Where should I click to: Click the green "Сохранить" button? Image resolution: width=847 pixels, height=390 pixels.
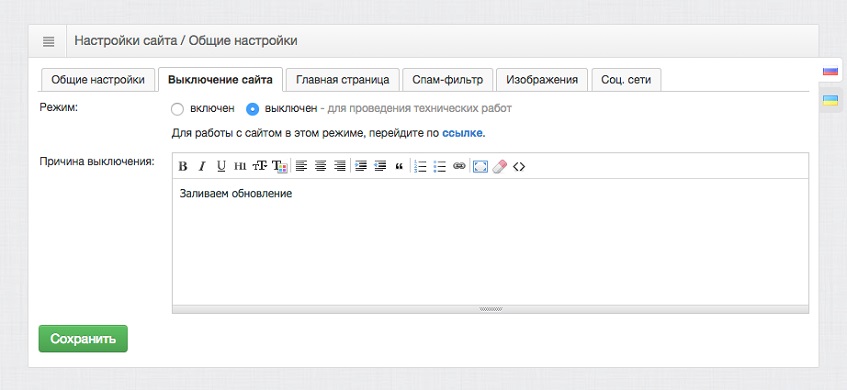pos(83,339)
